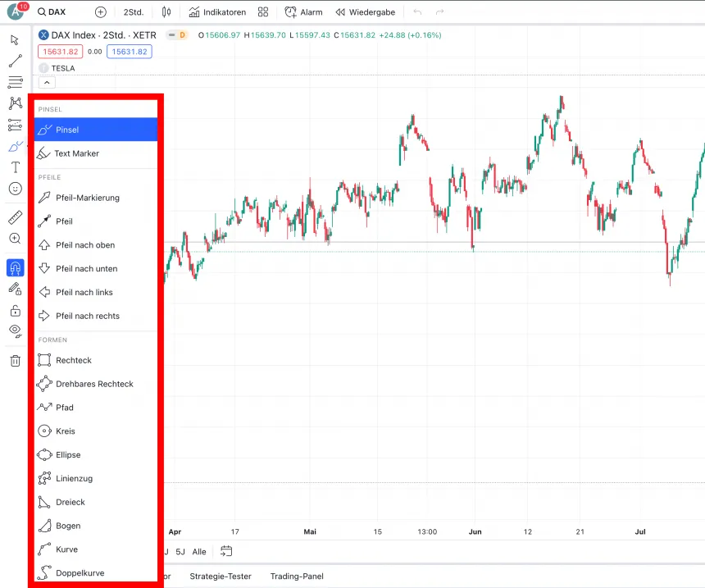Toggle magnet snapping mode
705x588 pixels.
click(15, 267)
